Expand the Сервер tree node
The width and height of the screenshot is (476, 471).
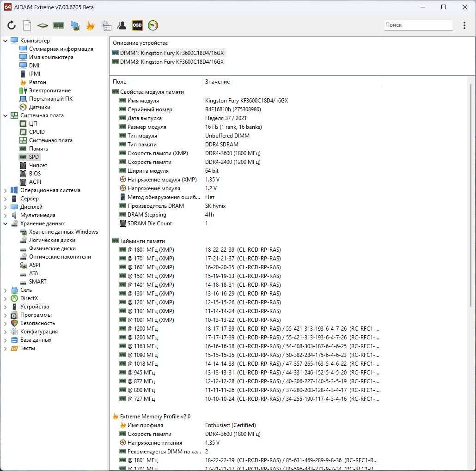tap(5, 199)
